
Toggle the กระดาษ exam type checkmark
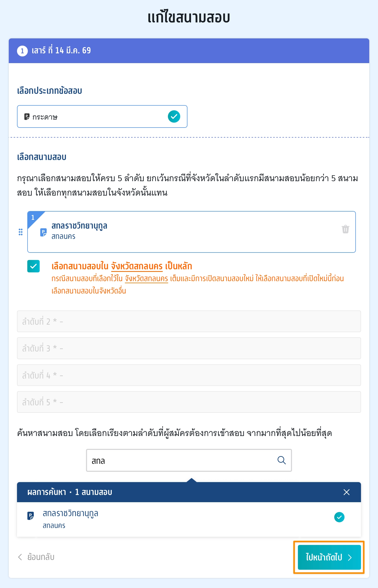tap(174, 116)
